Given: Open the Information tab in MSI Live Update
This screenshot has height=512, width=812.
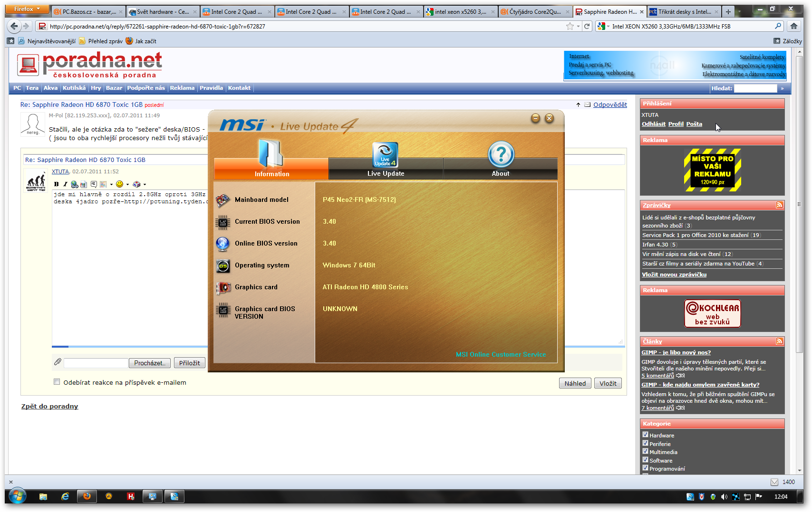Looking at the screenshot, I should click(271, 169).
